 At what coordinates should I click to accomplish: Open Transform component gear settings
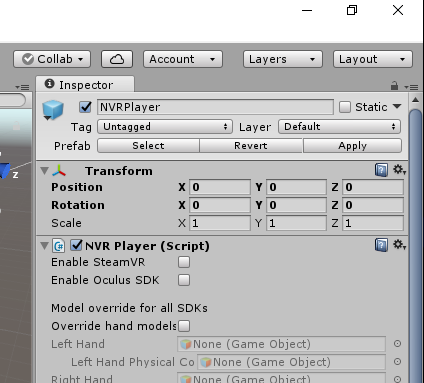[399, 170]
